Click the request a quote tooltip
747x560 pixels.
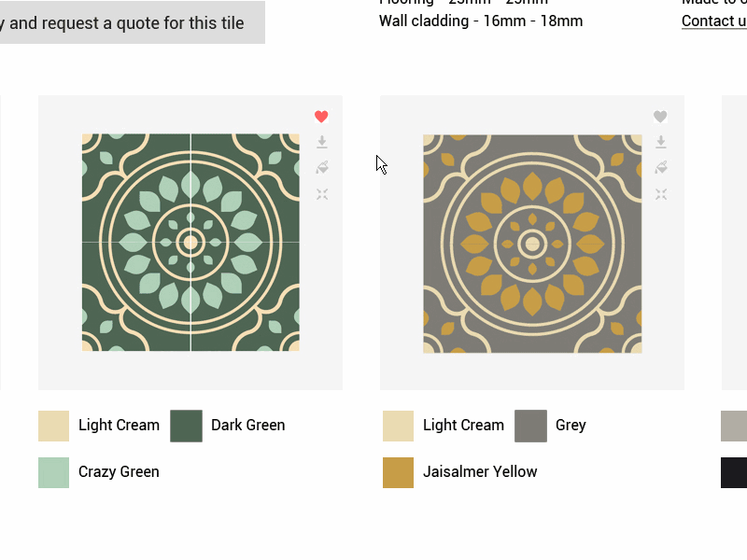pos(131,21)
